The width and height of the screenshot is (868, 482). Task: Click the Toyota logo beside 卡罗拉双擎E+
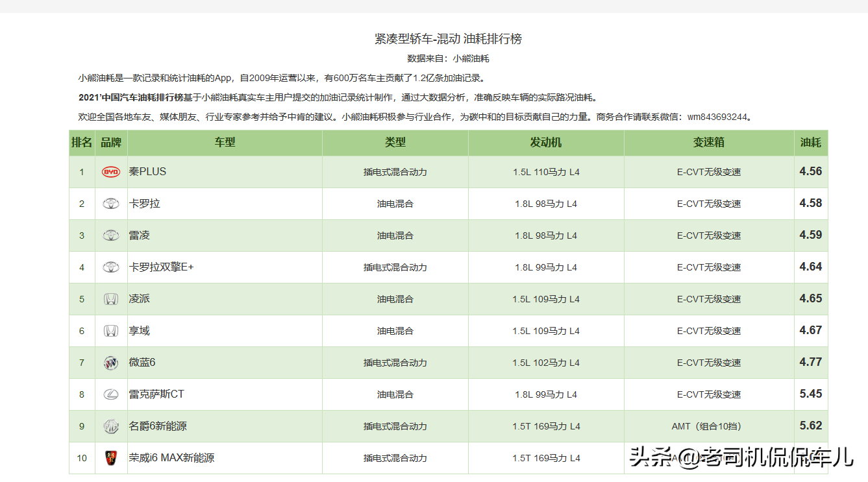[x=111, y=267]
